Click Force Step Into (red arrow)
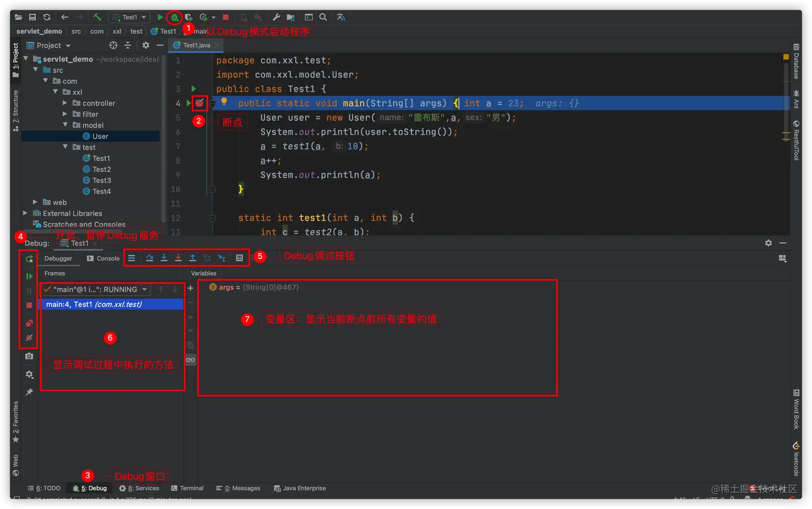This screenshot has height=509, width=812. 178,258
